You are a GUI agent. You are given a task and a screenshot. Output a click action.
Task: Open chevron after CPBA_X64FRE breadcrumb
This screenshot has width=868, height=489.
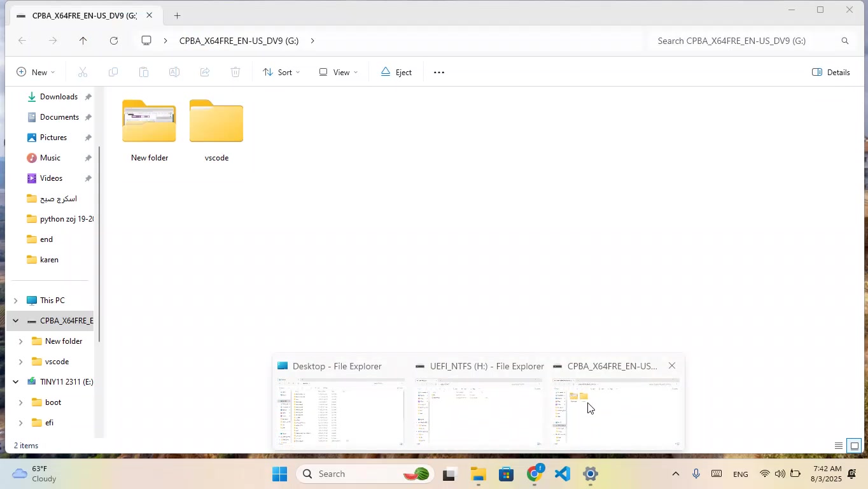tap(312, 41)
